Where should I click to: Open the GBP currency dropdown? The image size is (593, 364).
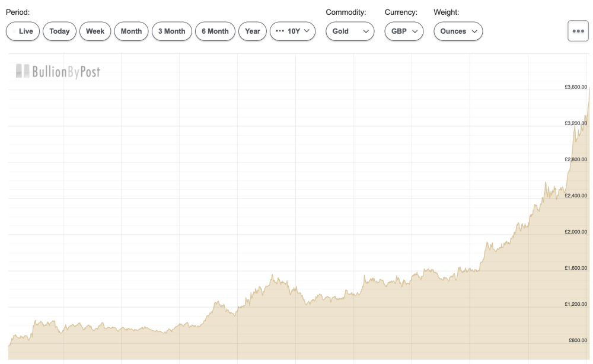(x=404, y=31)
